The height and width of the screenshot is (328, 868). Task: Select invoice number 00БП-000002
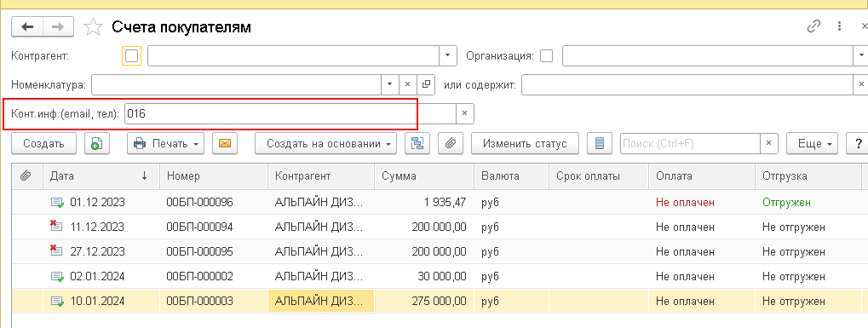click(x=200, y=276)
